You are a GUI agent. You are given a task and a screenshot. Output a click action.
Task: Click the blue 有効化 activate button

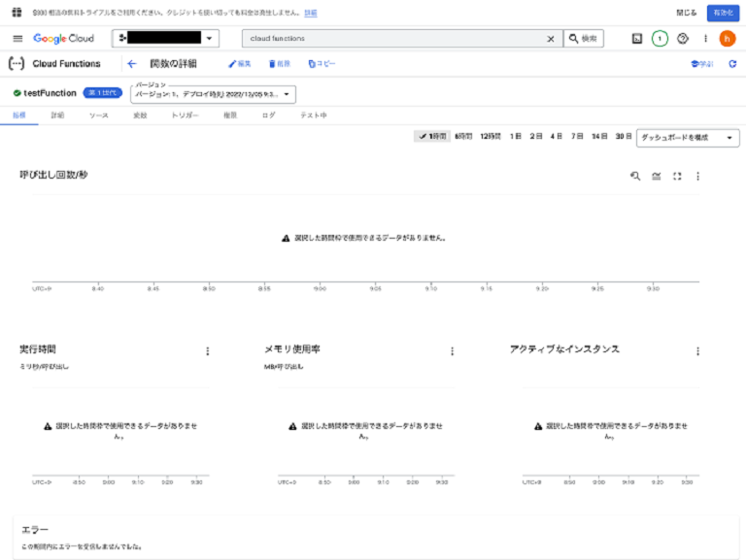723,13
